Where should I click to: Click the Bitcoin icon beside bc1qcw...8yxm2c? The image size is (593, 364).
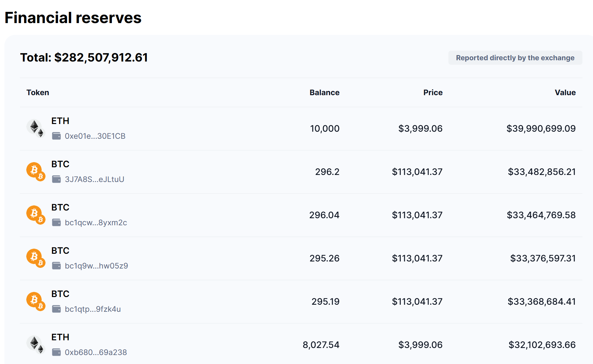click(x=36, y=215)
